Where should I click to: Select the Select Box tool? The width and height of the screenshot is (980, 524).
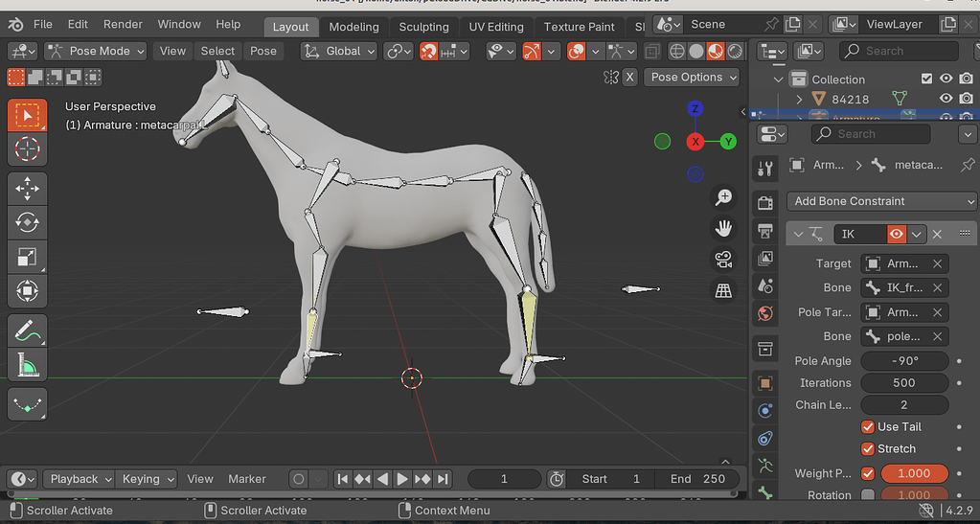click(27, 115)
